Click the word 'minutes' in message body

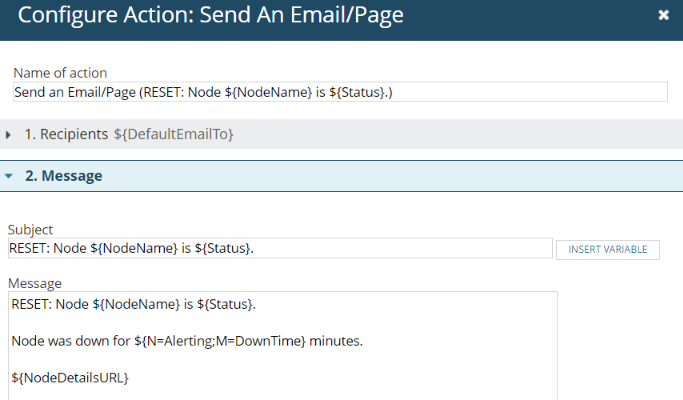click(335, 341)
